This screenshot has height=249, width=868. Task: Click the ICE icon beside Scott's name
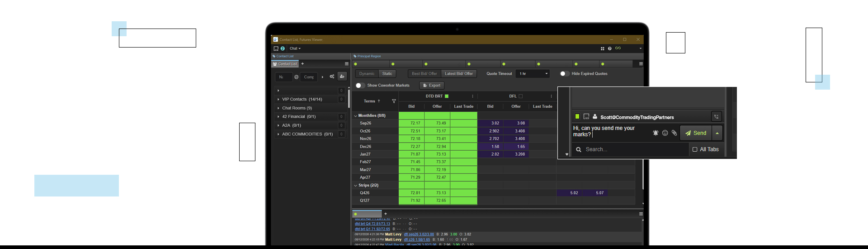pos(586,116)
